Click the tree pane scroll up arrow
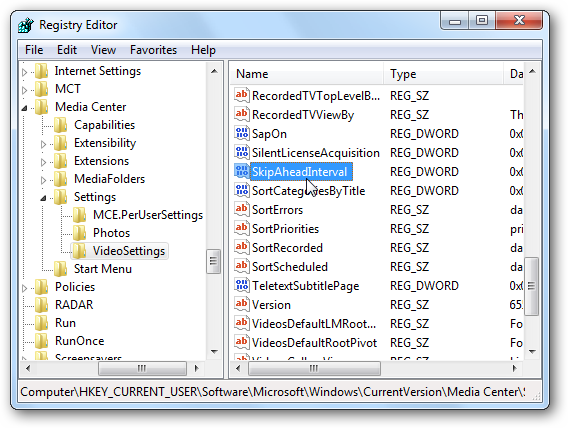This screenshot has height=428, width=568. (214, 71)
